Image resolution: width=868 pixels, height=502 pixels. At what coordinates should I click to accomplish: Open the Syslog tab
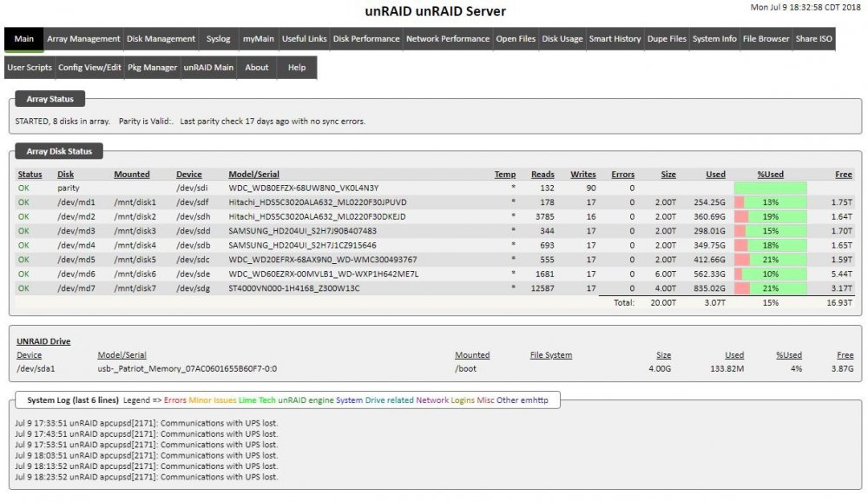click(218, 39)
